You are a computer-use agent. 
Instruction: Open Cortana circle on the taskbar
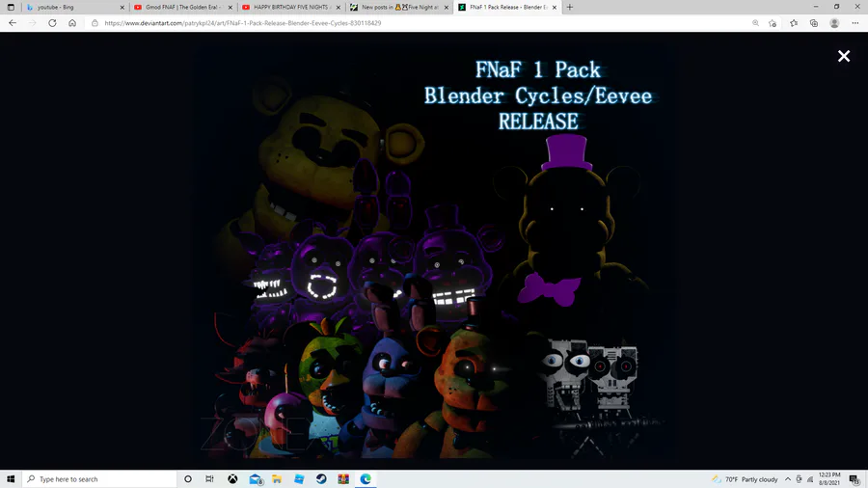click(x=188, y=479)
